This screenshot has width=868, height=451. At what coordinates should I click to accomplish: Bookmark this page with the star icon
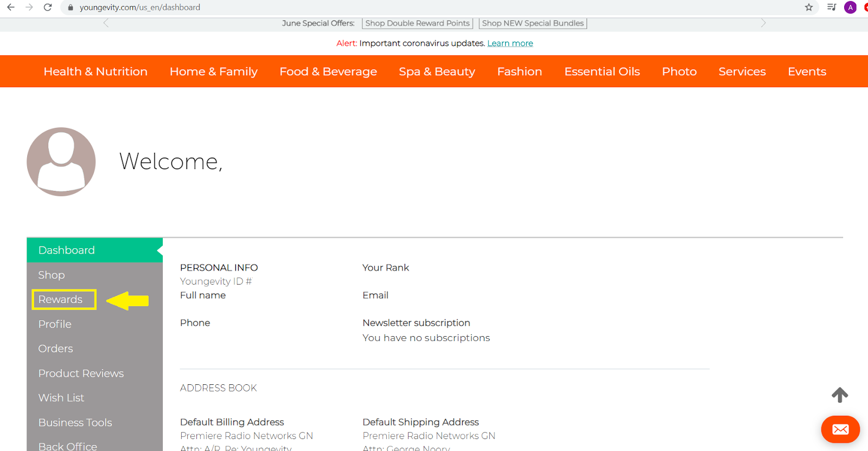click(x=809, y=8)
